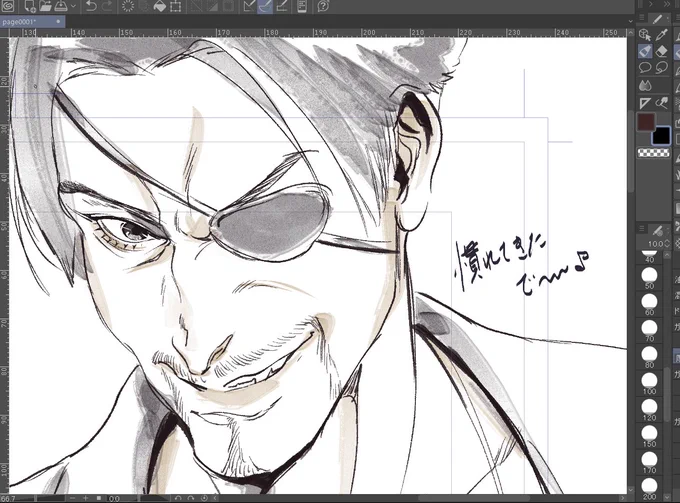Choose brush size 100 preset
680x503 pixels.
[x=649, y=383]
